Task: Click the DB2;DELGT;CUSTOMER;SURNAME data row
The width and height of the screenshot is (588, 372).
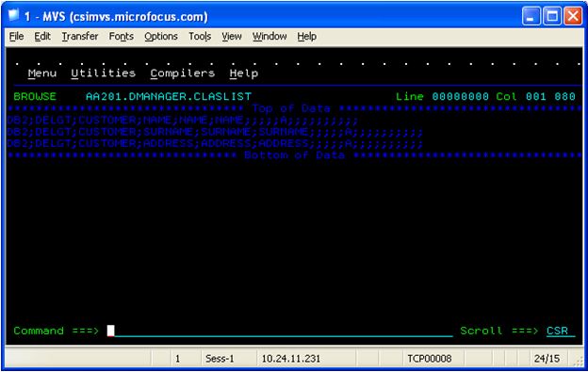Action: pos(215,132)
